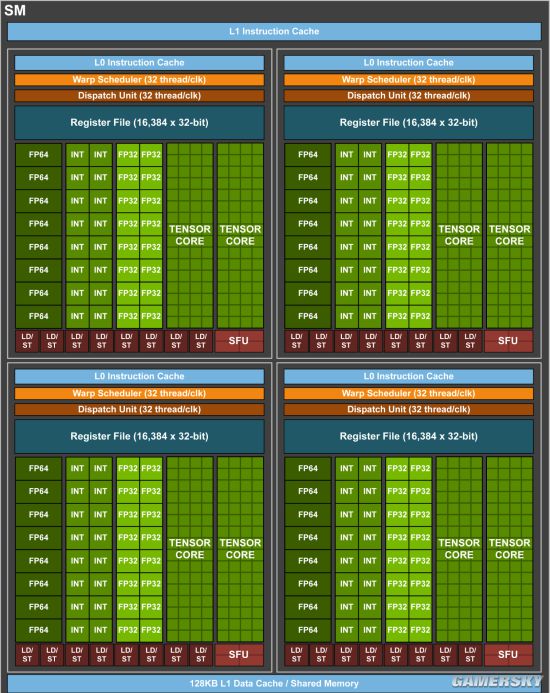This screenshot has height=693, width=550.
Task: Select the SFU box in upper-left block
Action: click(239, 341)
